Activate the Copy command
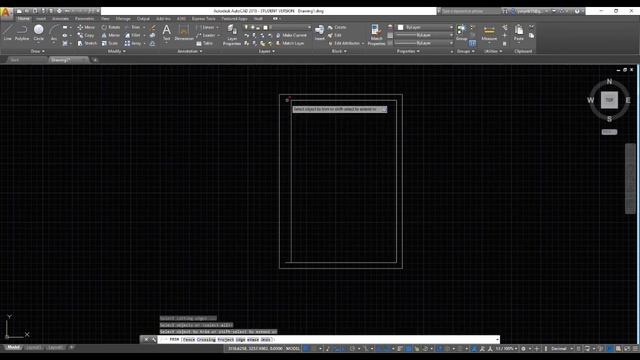 click(86, 36)
